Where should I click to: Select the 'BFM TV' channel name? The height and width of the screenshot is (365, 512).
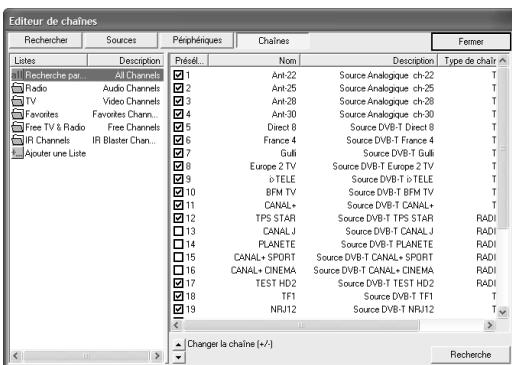281,192
